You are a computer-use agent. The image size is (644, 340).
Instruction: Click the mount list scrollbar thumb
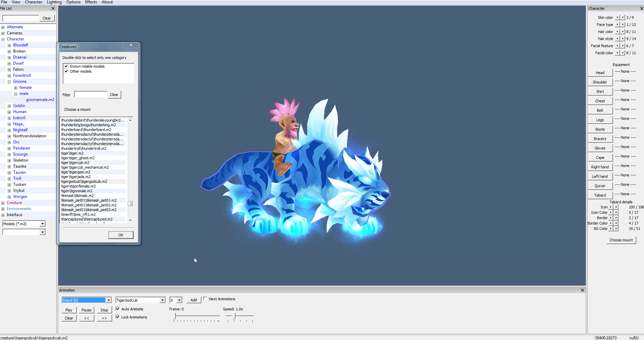pos(130,203)
